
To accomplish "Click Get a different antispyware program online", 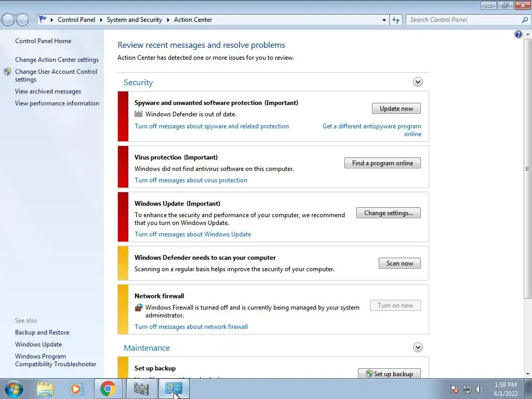I will coord(372,130).
